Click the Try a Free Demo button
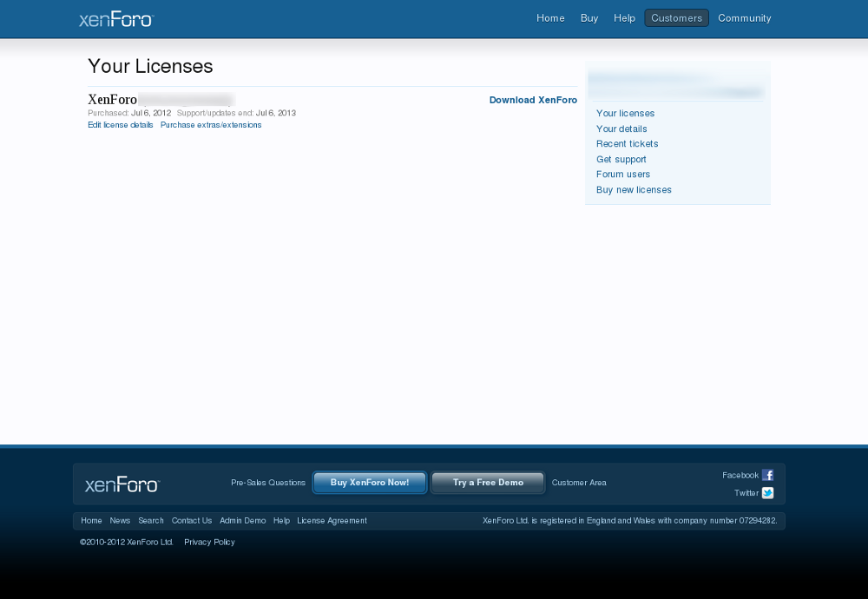 (x=488, y=482)
